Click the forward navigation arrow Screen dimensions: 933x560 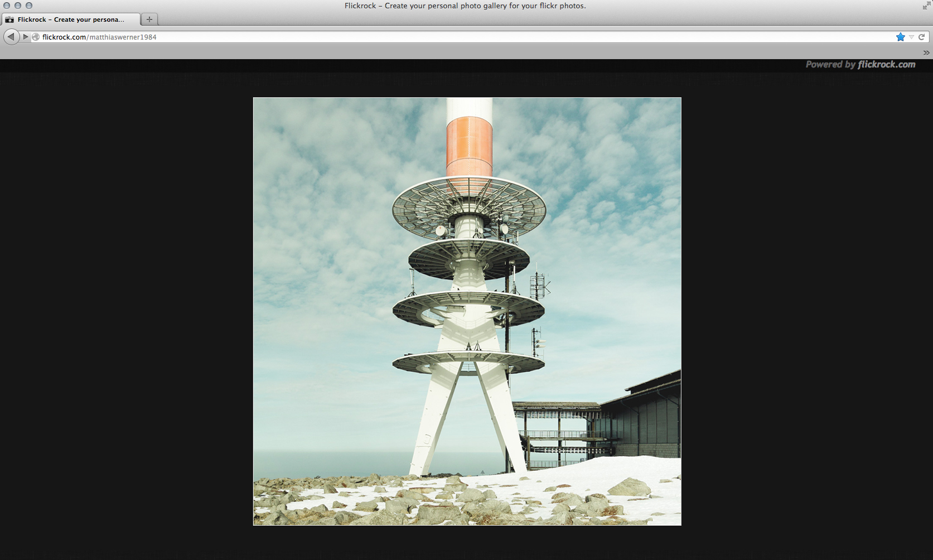tap(25, 37)
